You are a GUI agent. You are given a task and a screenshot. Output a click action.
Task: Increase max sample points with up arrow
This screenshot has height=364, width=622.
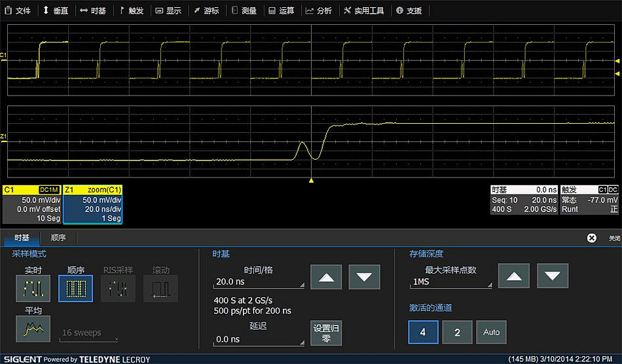[514, 276]
